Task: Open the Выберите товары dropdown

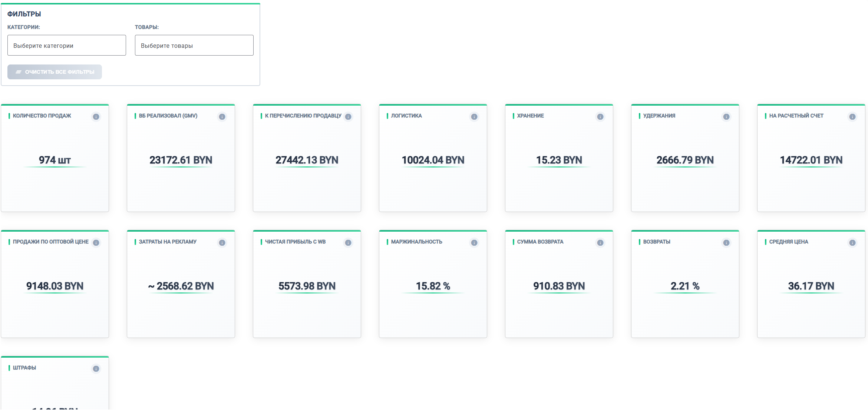Action: (194, 45)
